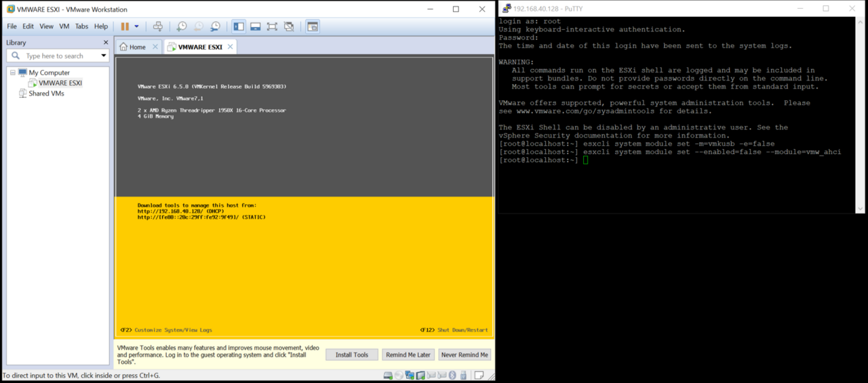Open the Help menu
This screenshot has width=868, height=383.
pos(101,26)
